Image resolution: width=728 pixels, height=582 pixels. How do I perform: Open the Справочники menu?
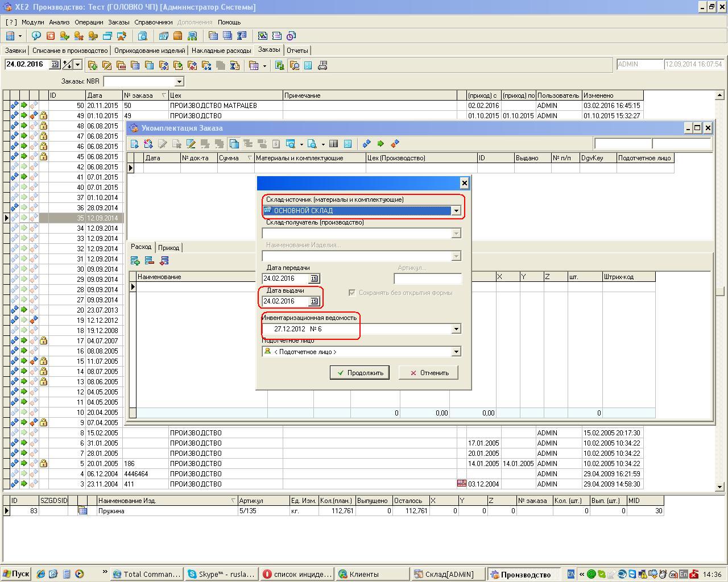[153, 22]
